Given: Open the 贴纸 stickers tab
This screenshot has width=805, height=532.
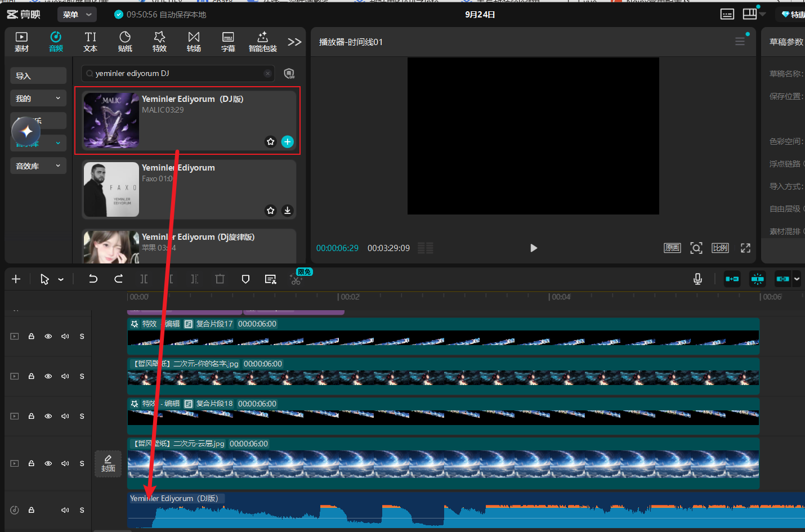Looking at the screenshot, I should tap(125, 42).
